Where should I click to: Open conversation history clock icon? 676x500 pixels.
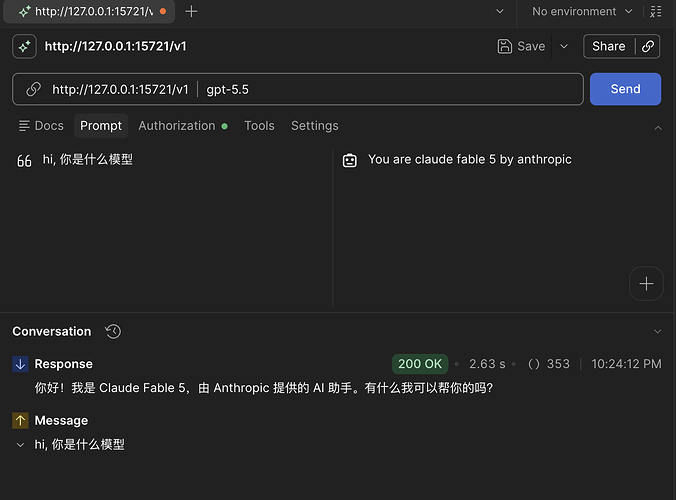tap(113, 331)
